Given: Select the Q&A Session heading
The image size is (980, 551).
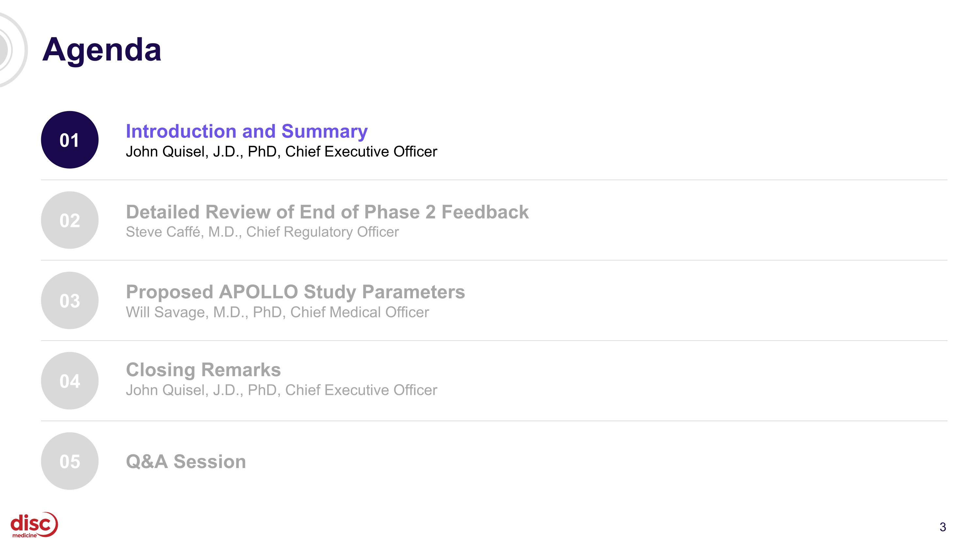Looking at the screenshot, I should [x=186, y=462].
